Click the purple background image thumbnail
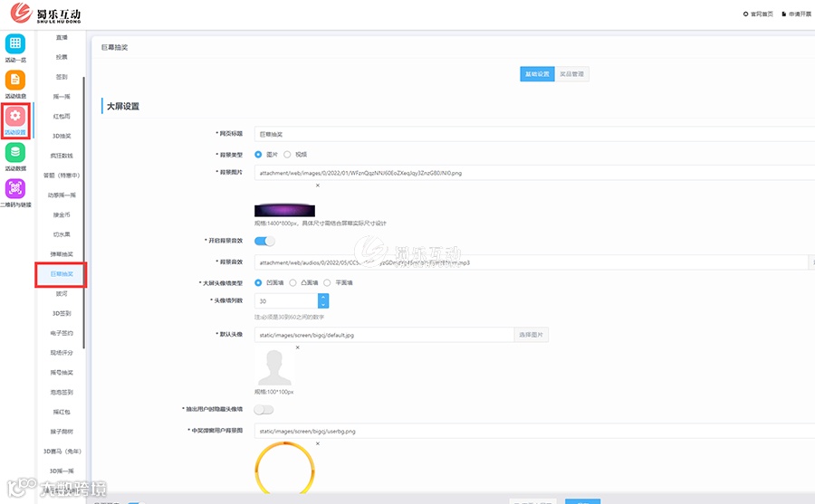This screenshot has height=504, width=815. point(284,211)
